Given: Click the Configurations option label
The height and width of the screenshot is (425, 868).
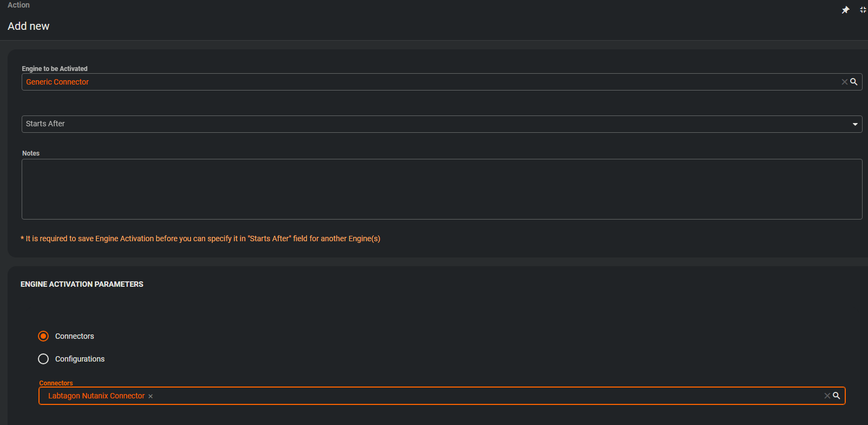Looking at the screenshot, I should pyautogui.click(x=80, y=359).
